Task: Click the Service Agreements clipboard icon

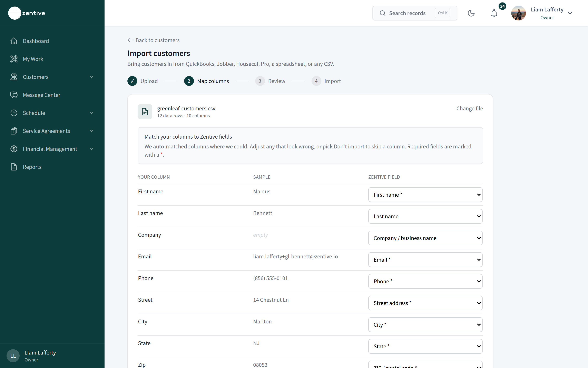Action: pyautogui.click(x=14, y=131)
